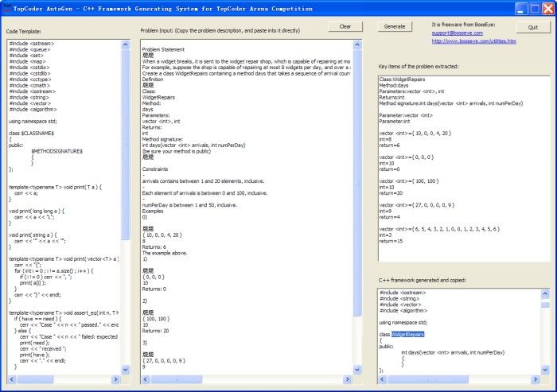Click right arrow of Code Template horizontal scrollbar
Image resolution: width=557 pixels, height=392 pixels.
[116, 378]
